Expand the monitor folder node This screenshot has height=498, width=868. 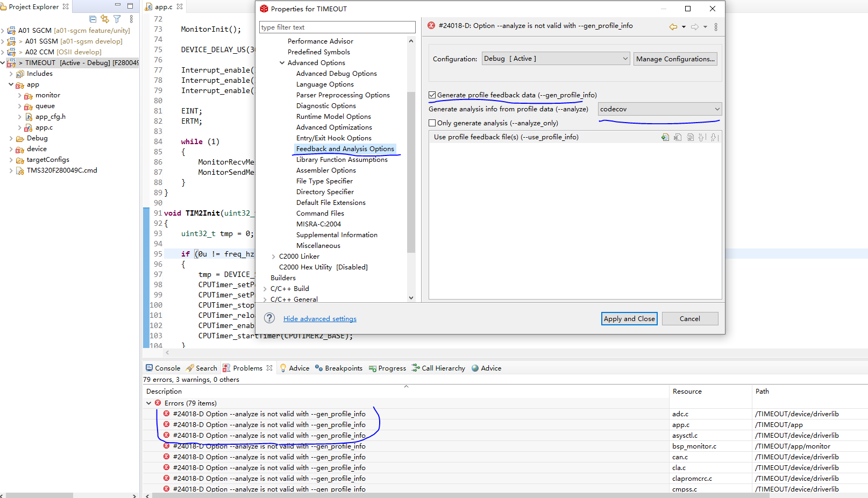pyautogui.click(x=19, y=95)
